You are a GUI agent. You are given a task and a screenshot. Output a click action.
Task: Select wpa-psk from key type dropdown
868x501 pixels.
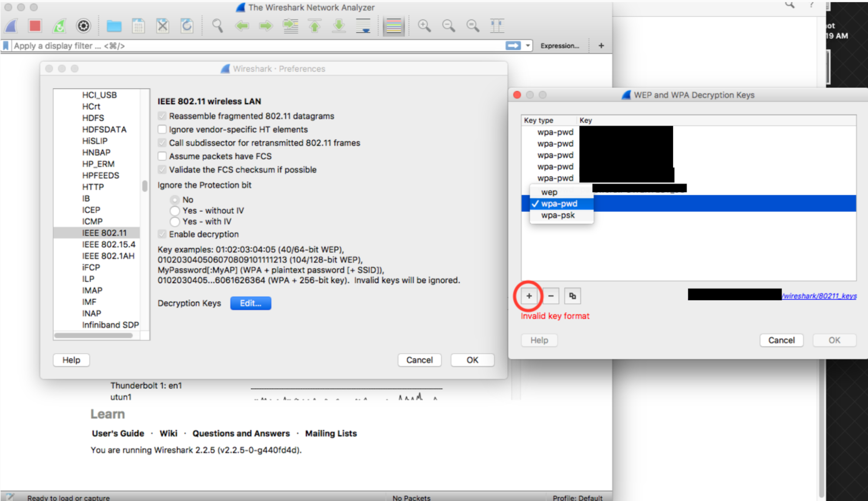click(558, 215)
